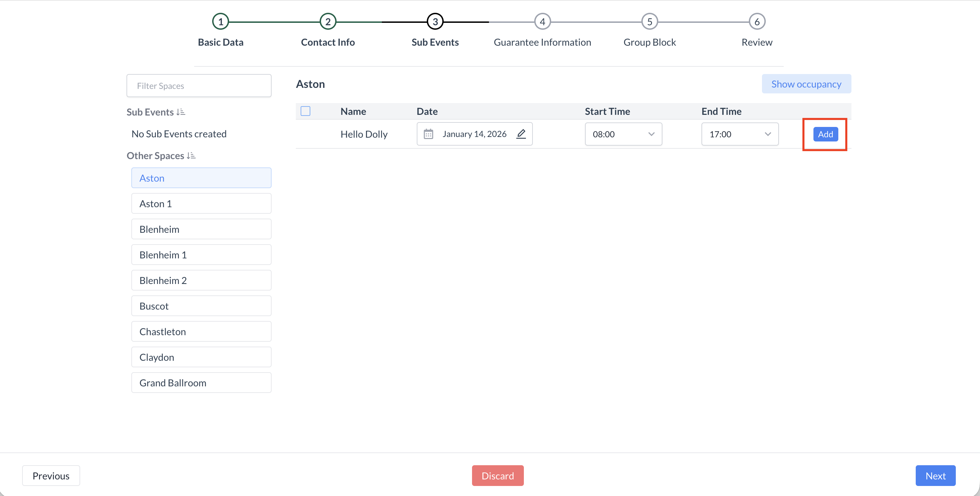Screen dimensions: 980x496
Task: Click the Other Spaces sort icon
Action: pos(191,156)
